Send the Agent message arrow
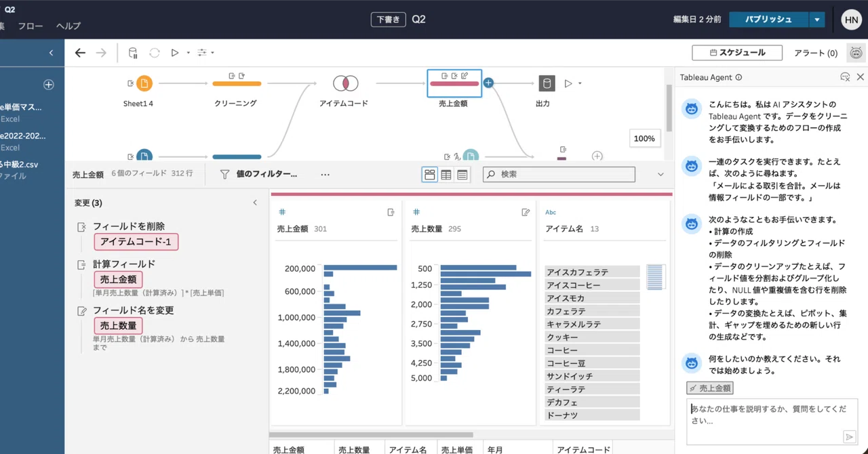Viewport: 868px width, 454px height. (x=849, y=437)
